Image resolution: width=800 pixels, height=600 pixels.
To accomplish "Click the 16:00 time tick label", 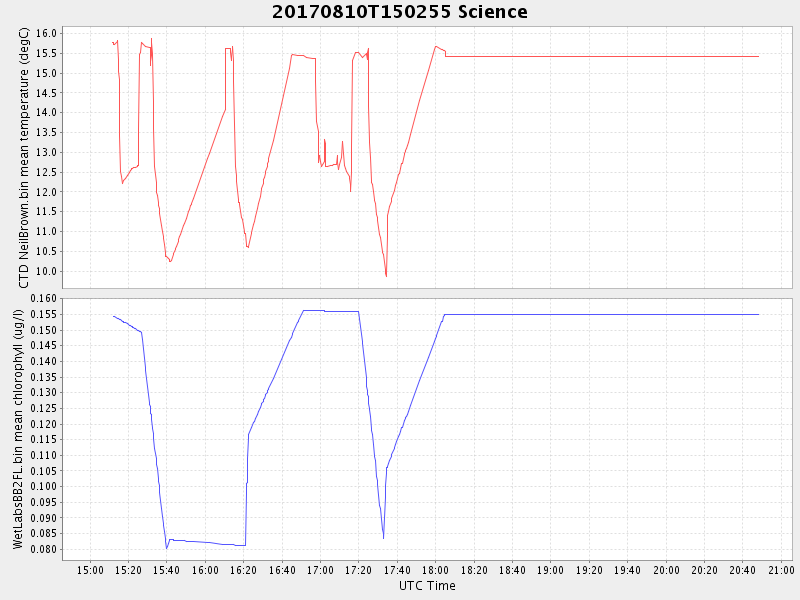I will tap(206, 569).
